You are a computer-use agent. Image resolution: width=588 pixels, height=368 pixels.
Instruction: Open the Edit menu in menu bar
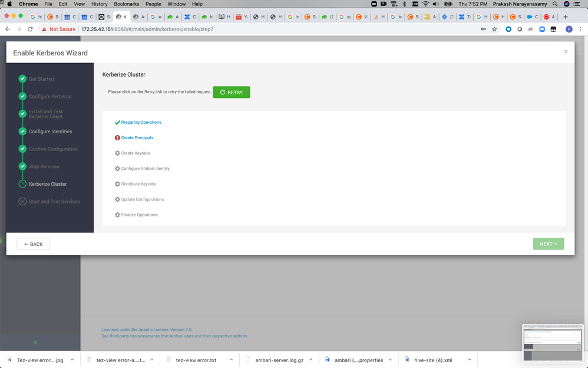click(63, 4)
